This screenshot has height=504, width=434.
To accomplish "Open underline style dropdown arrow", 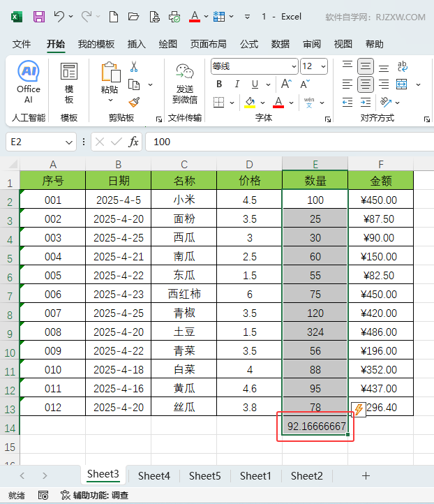I will 268,84.
